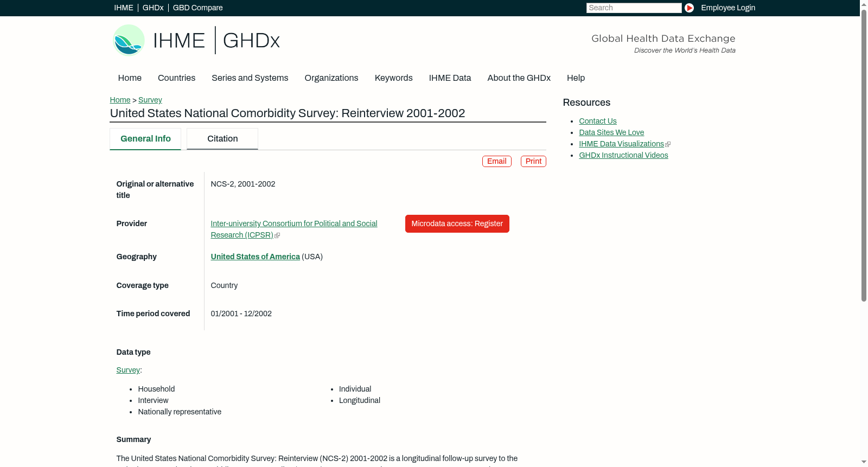The height and width of the screenshot is (467, 868).
Task: Open the Keywords menu item
Action: tap(394, 78)
